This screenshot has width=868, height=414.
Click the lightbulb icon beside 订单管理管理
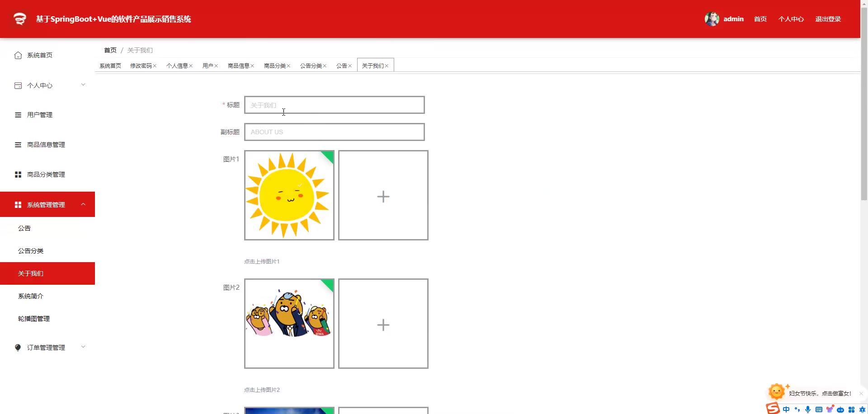18,348
